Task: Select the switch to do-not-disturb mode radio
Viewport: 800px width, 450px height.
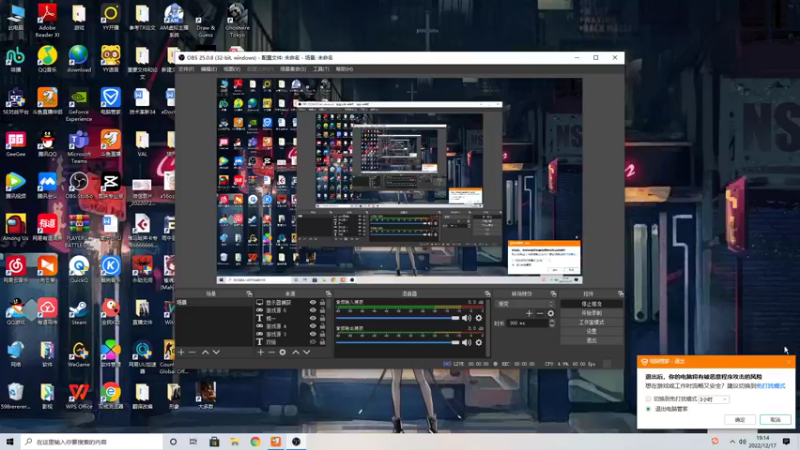Action: pos(648,398)
